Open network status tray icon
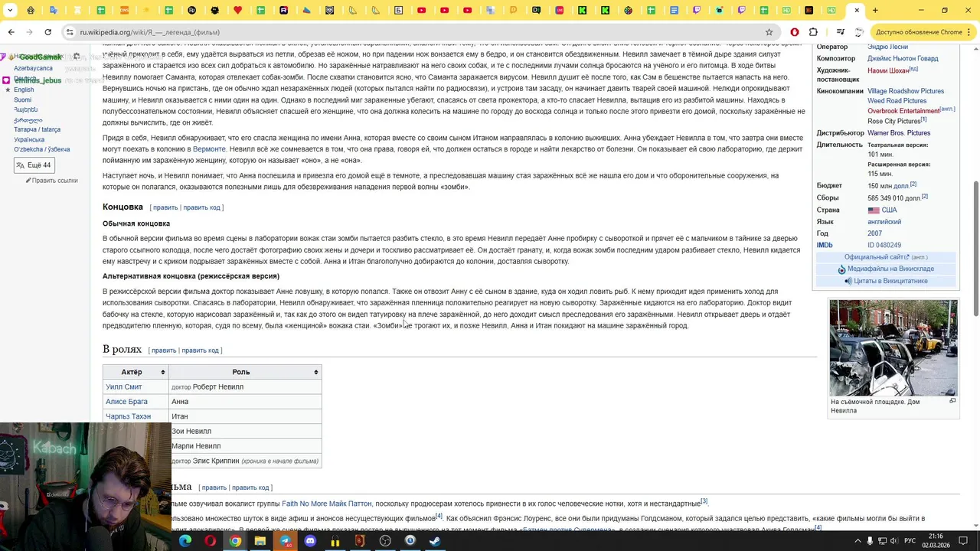 (882, 541)
